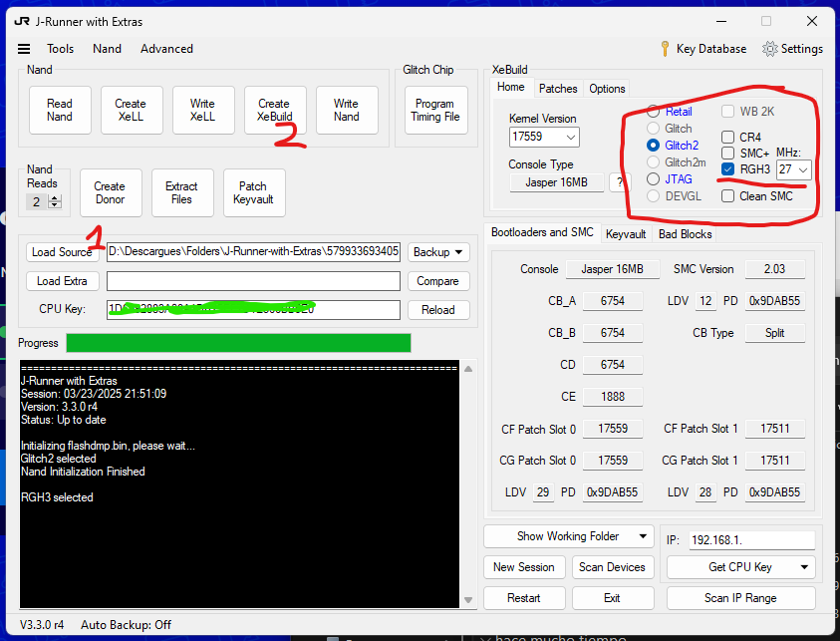Screen dimensions: 840x641
Task: Click the New Session button
Action: click(x=524, y=567)
